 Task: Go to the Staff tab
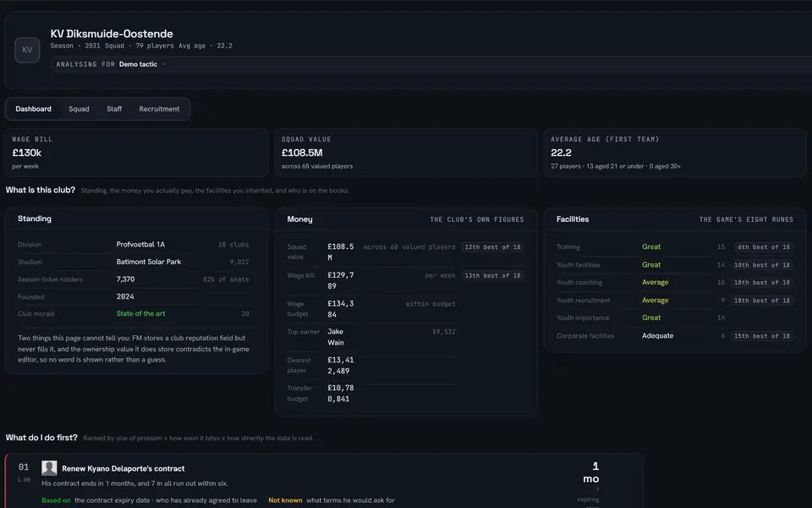click(x=114, y=109)
